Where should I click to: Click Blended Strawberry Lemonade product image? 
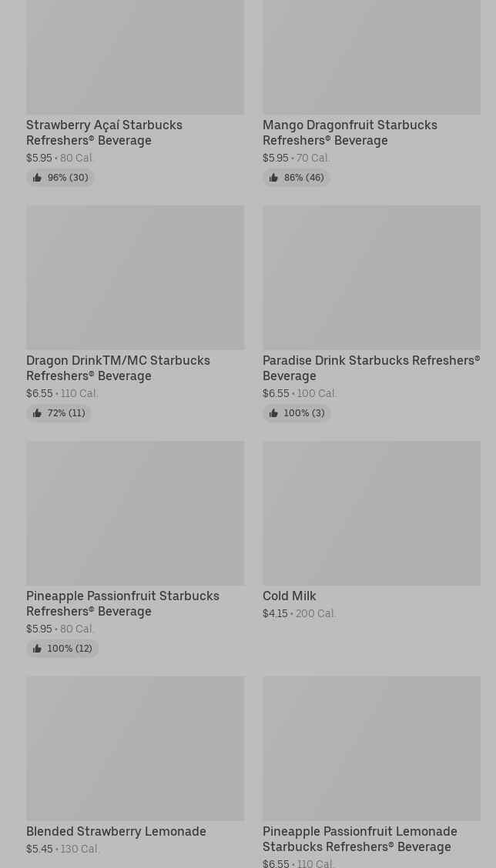(135, 748)
